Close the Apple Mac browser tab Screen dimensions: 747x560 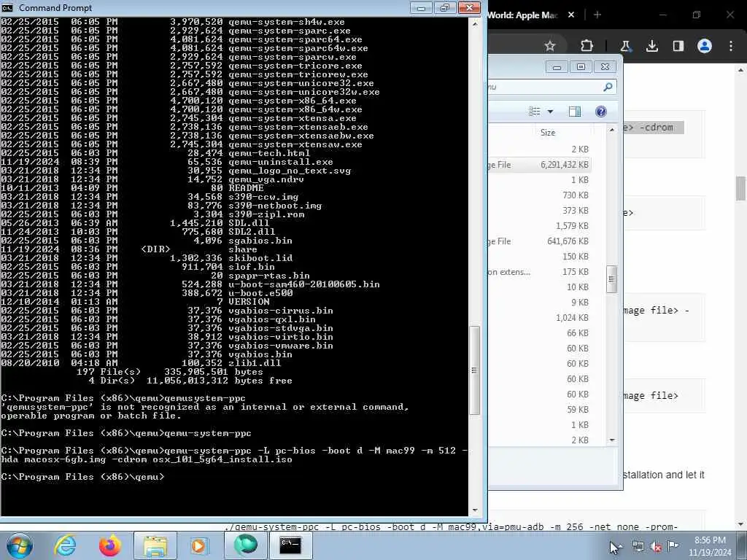point(570,15)
